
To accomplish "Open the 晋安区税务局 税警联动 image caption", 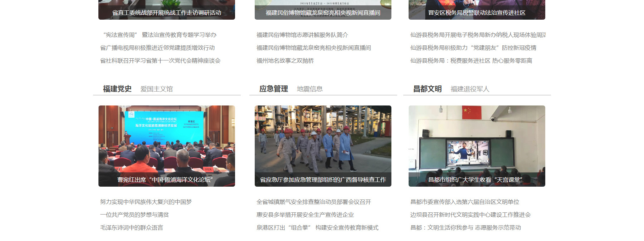I will point(477,13).
